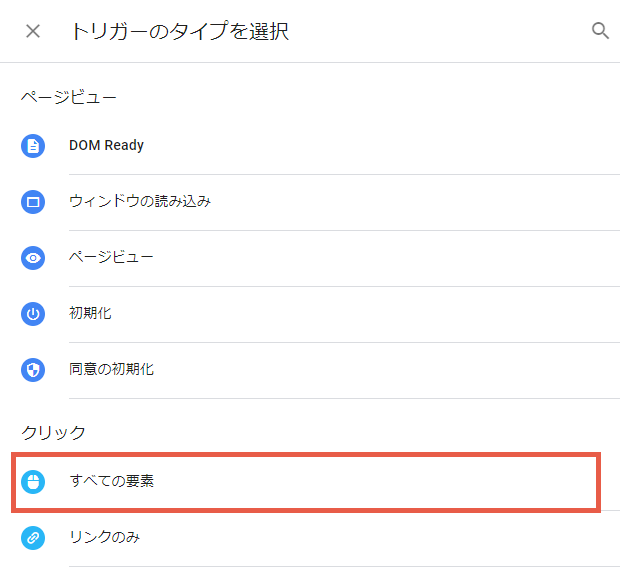The width and height of the screenshot is (620, 581).
Task: Click the すべての要素 mouse icon
Action: (33, 482)
